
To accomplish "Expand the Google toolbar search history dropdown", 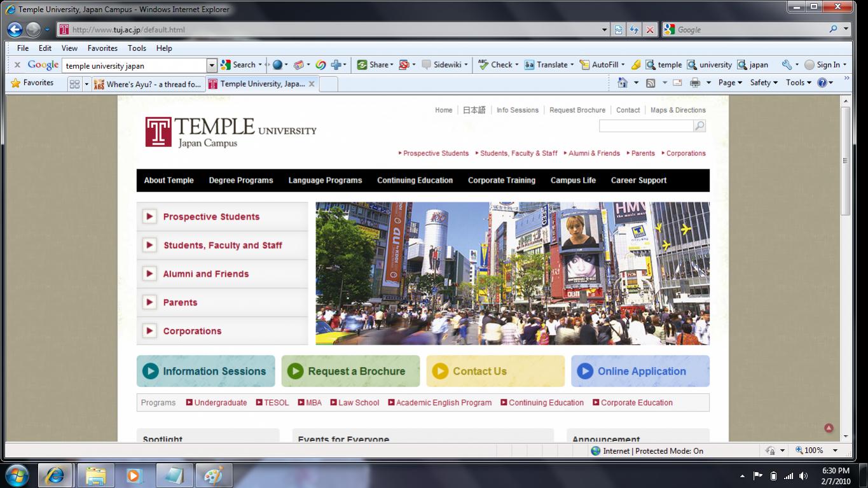I will 212,65.
